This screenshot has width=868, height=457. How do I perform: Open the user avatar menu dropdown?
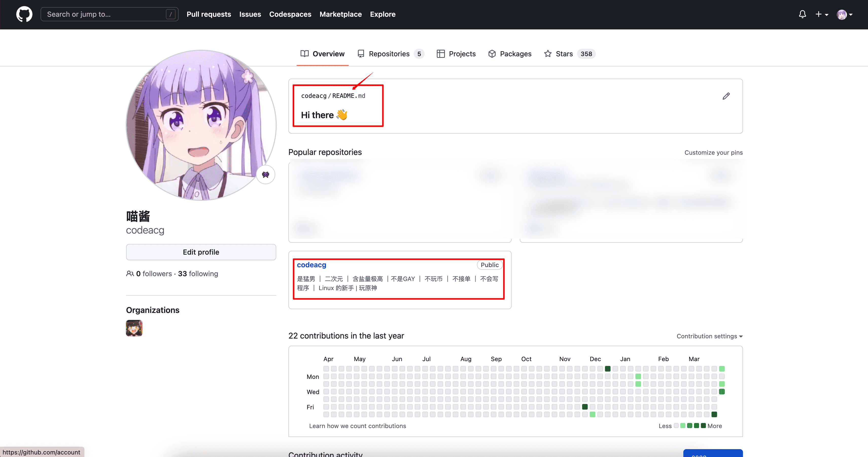click(x=844, y=14)
